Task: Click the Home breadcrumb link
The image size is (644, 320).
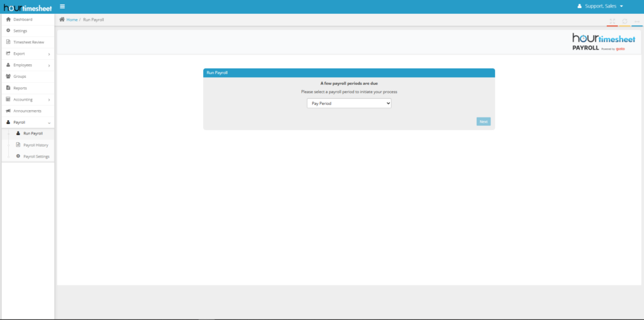Action: [x=72, y=19]
